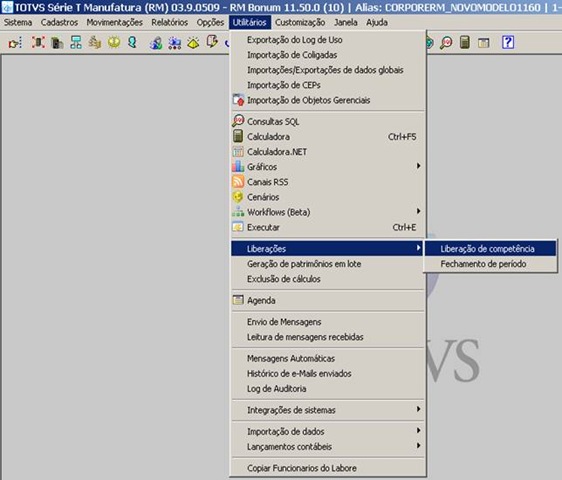The height and width of the screenshot is (480, 562).
Task: Select Liberação de competência
Action: (490, 248)
